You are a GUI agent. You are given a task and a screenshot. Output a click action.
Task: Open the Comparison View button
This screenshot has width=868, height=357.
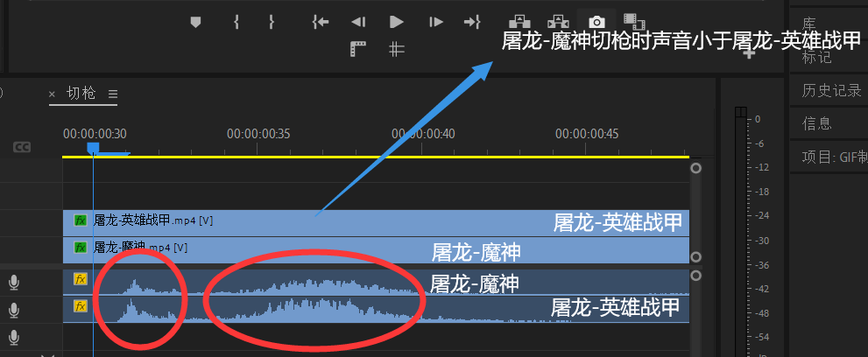pyautogui.click(x=634, y=22)
